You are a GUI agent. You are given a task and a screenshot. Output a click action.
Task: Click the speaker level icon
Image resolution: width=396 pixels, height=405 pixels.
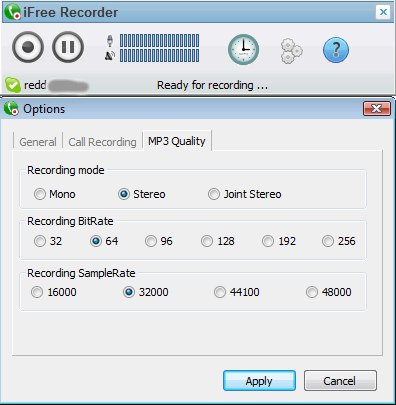click(110, 56)
